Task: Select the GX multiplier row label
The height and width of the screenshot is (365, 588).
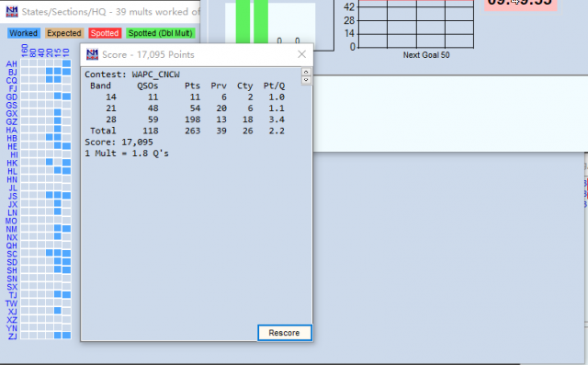Action: [x=11, y=113]
